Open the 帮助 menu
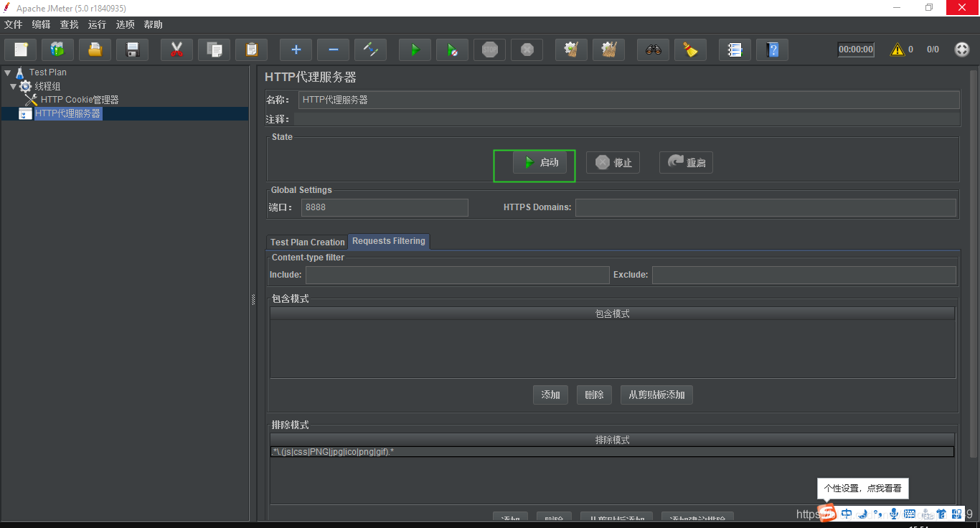The width and height of the screenshot is (980, 528). (x=154, y=24)
